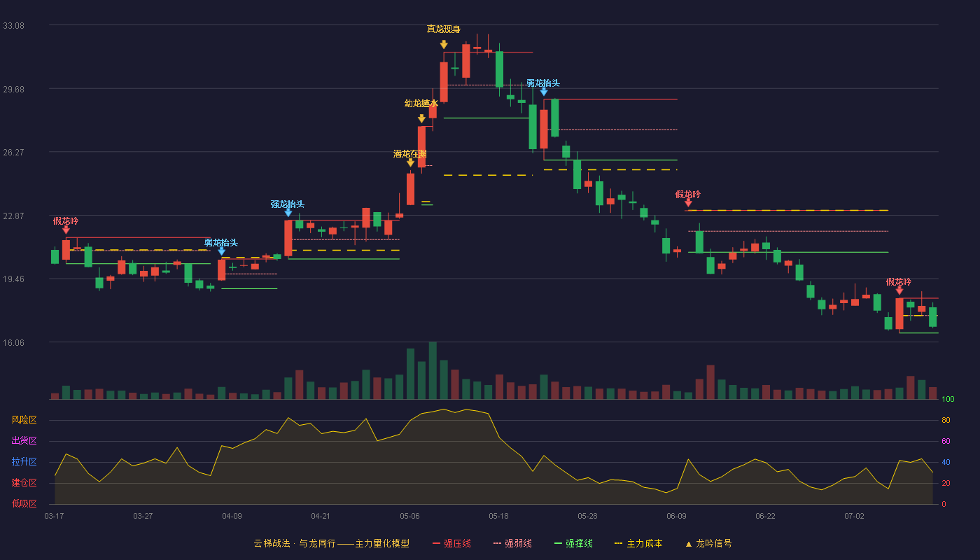Click the yellow 潜龙在渊 signal arrow
Image resolution: width=980 pixels, height=560 pixels.
pyautogui.click(x=410, y=162)
